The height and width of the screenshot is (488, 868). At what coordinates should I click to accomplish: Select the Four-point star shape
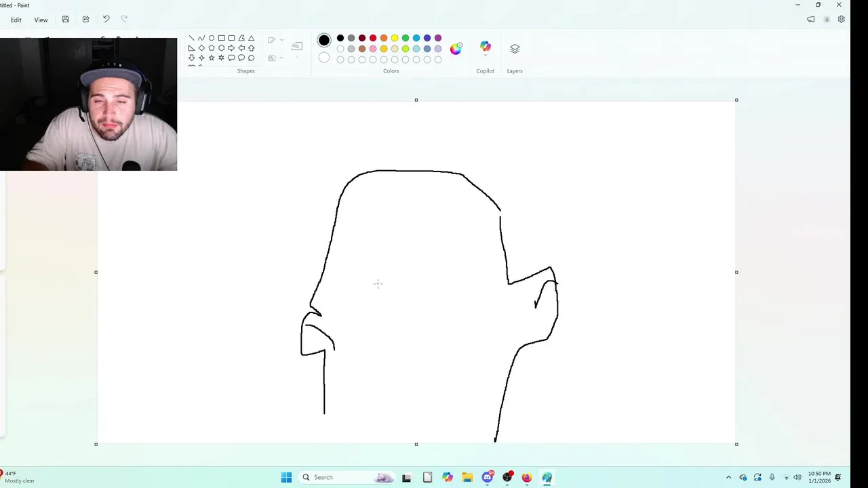click(x=201, y=58)
